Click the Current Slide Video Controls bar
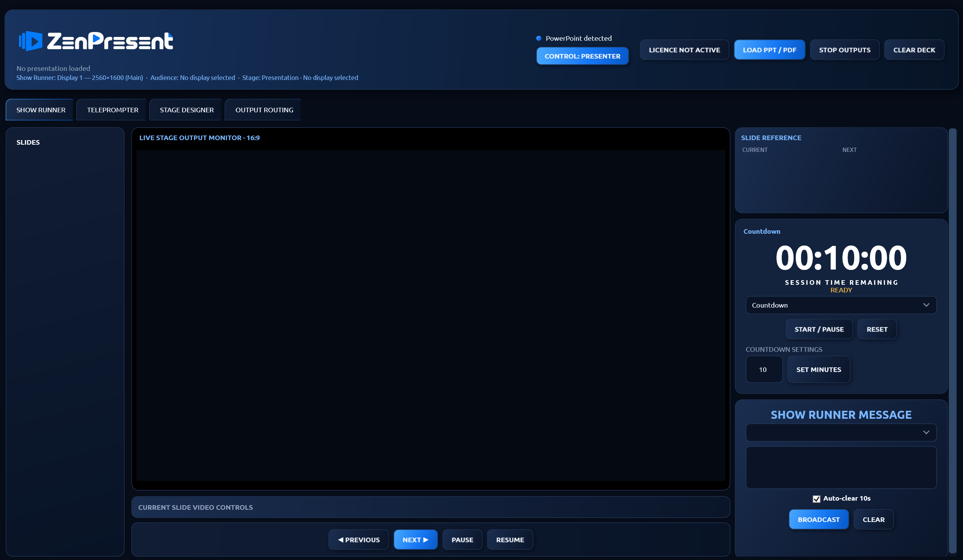This screenshot has height=560, width=963. (x=431, y=507)
